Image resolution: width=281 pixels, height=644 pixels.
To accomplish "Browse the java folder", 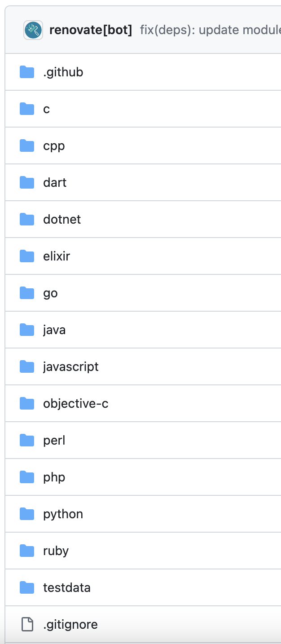I will point(54,330).
